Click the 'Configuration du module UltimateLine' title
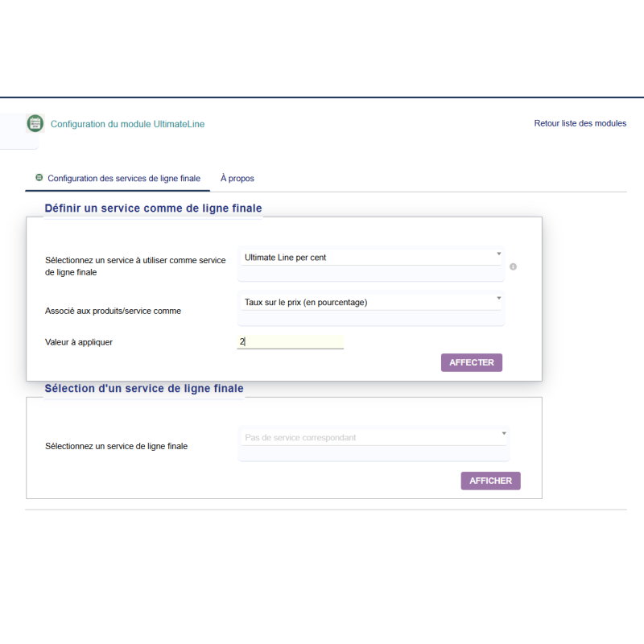The height and width of the screenshot is (644, 644). point(127,124)
